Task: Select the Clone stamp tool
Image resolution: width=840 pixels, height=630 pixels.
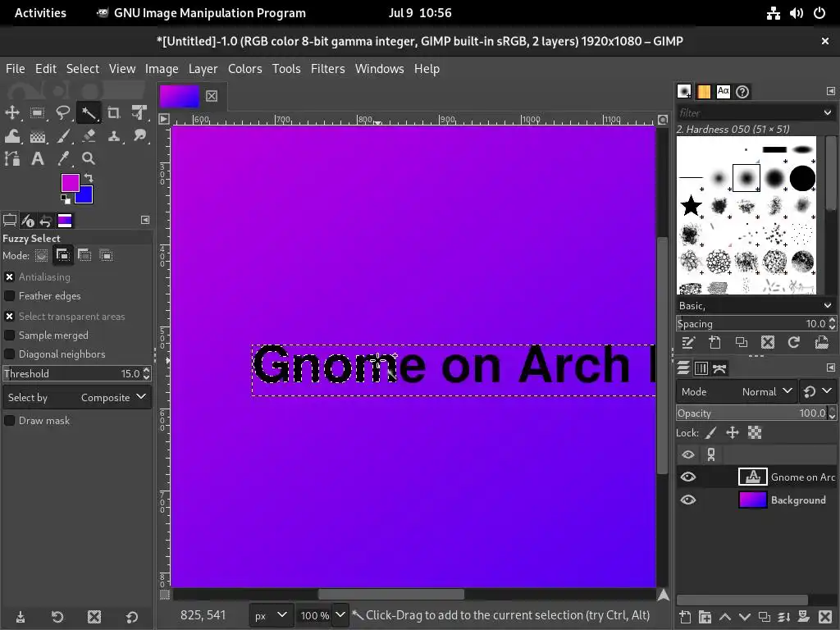Action: click(113, 135)
